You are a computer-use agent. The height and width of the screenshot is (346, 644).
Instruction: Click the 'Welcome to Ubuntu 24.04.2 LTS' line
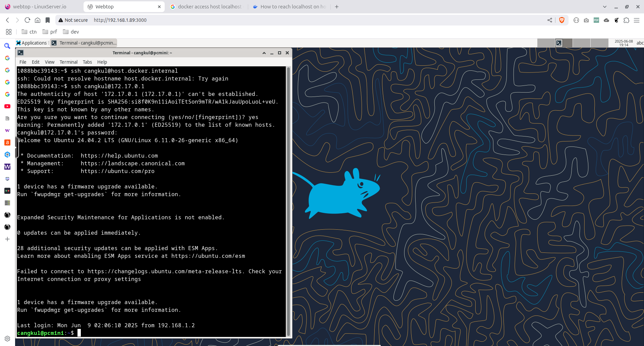pos(127,140)
